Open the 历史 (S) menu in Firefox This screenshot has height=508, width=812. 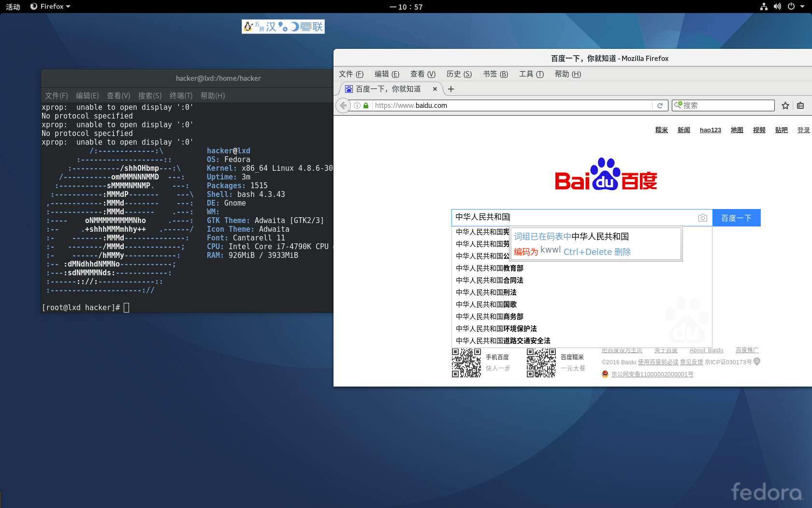[459, 74]
